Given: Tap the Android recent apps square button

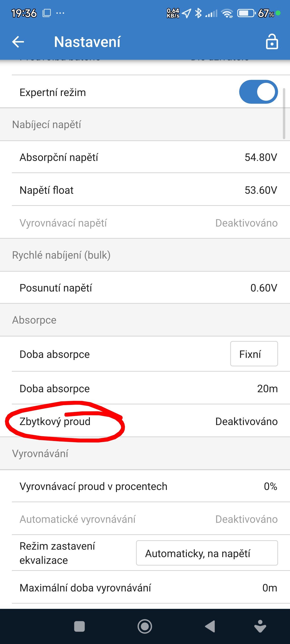Looking at the screenshot, I should (x=80, y=626).
